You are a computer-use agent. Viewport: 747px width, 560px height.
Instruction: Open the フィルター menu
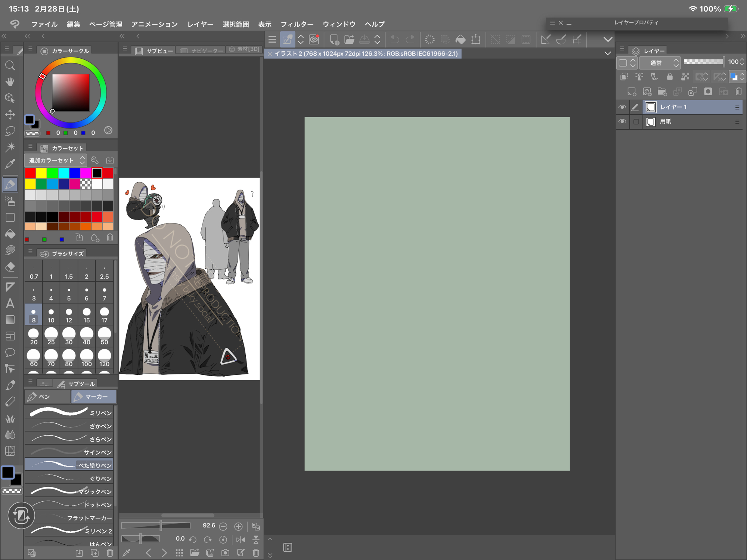coord(297,24)
